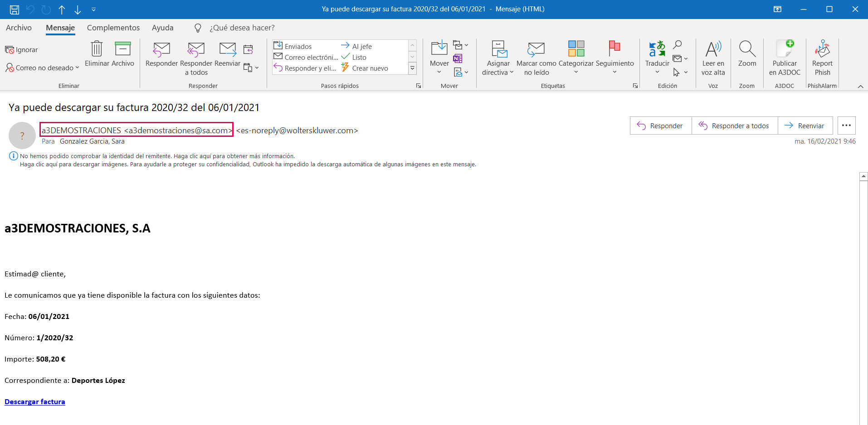Viewport: 868px width, 425px height.
Task: Click the Save icon in quick access toolbar
Action: [x=15, y=9]
